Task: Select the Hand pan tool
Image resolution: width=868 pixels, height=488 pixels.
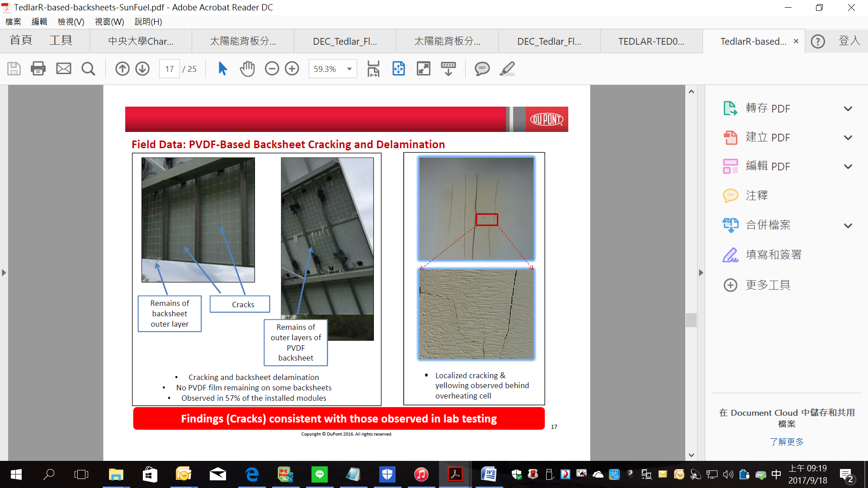Action: click(x=247, y=69)
